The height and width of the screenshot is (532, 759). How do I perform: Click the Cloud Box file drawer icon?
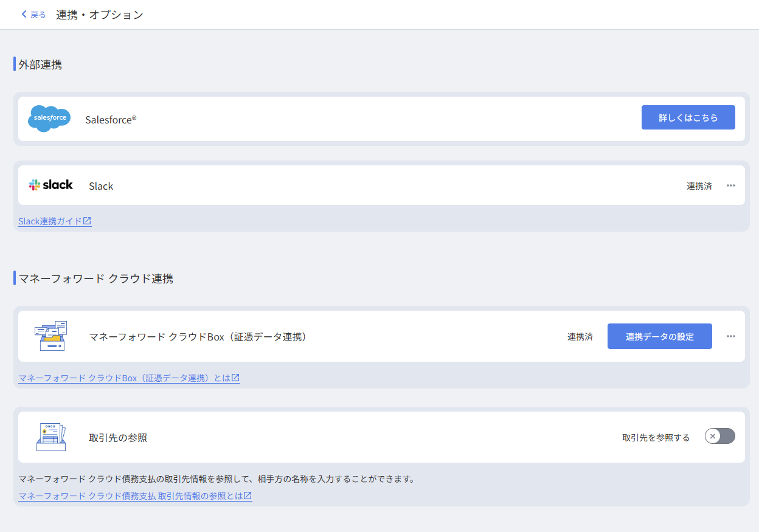click(x=51, y=336)
